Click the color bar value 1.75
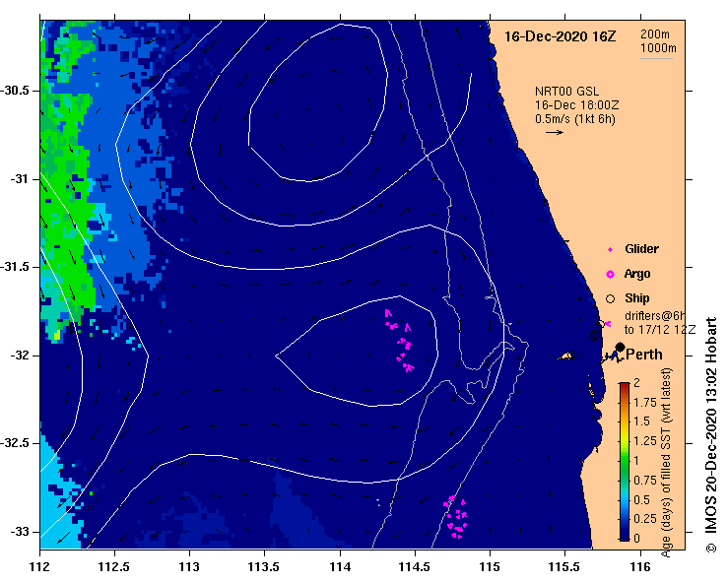 [x=645, y=403]
